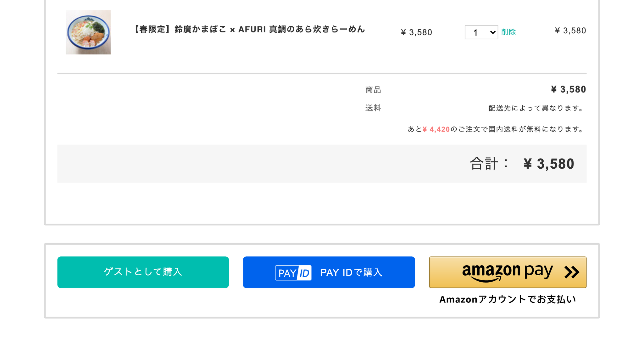
Task: Click the PAY IDで購入 button text
Action: (x=351, y=272)
